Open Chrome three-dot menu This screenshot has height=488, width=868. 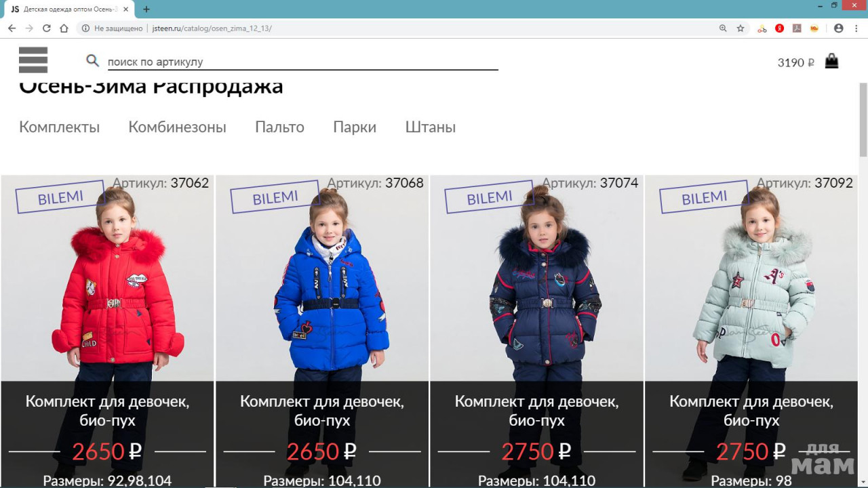pyautogui.click(x=856, y=28)
